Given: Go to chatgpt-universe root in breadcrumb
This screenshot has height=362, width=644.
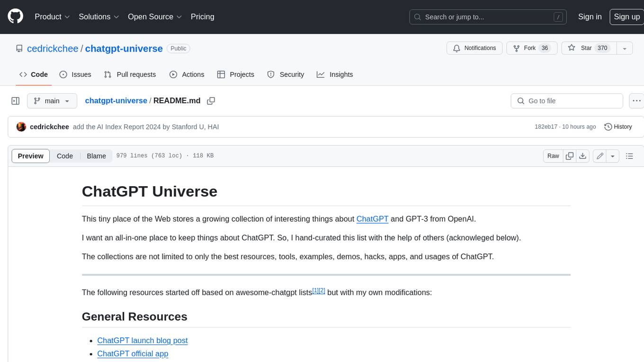Looking at the screenshot, I should click(116, 101).
